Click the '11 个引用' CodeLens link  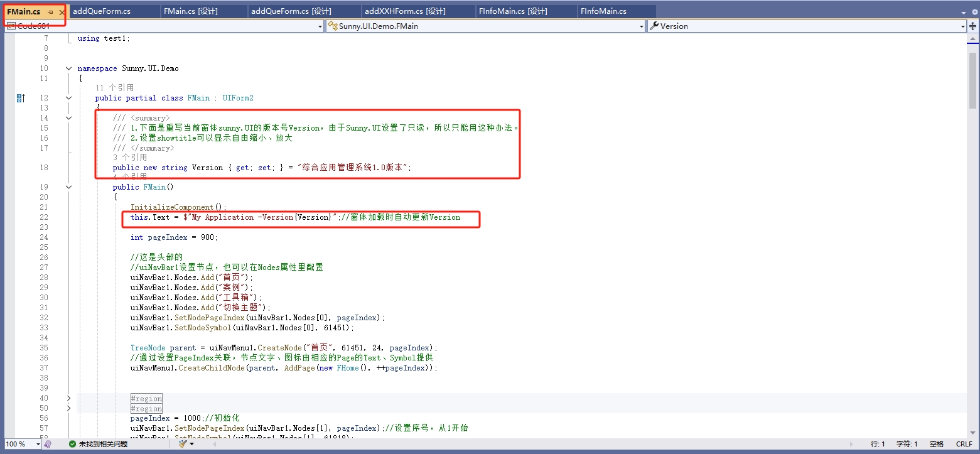click(114, 88)
